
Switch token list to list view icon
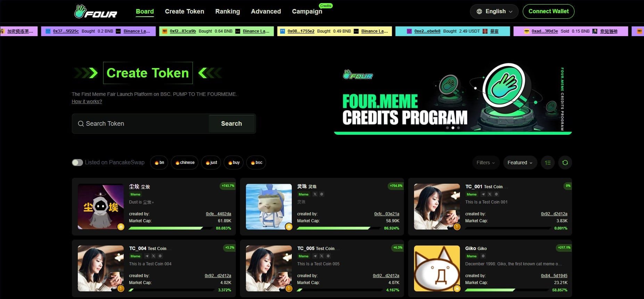coord(548,163)
